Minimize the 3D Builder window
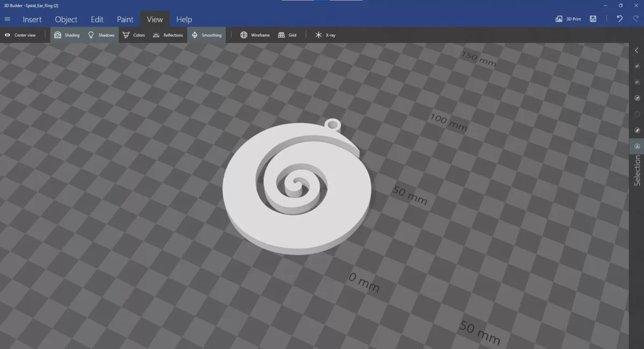Image resolution: width=644 pixels, height=349 pixels. 606,5
